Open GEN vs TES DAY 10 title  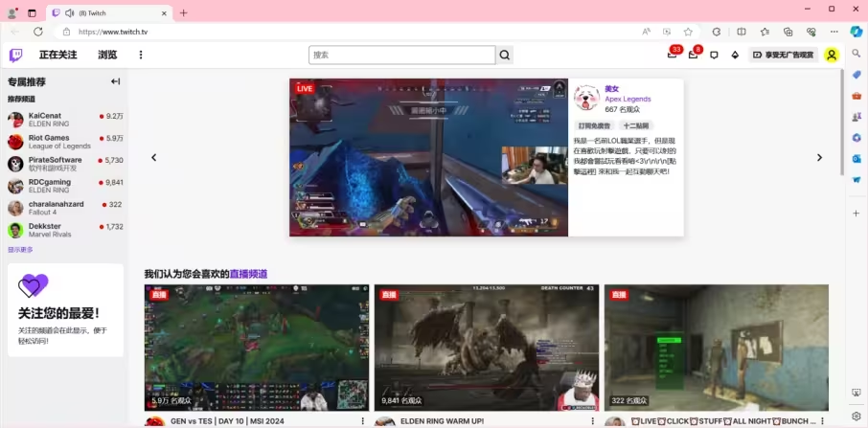(x=227, y=421)
